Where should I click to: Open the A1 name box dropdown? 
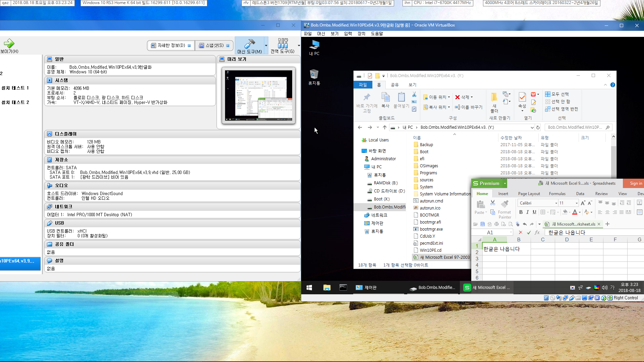[511, 232]
